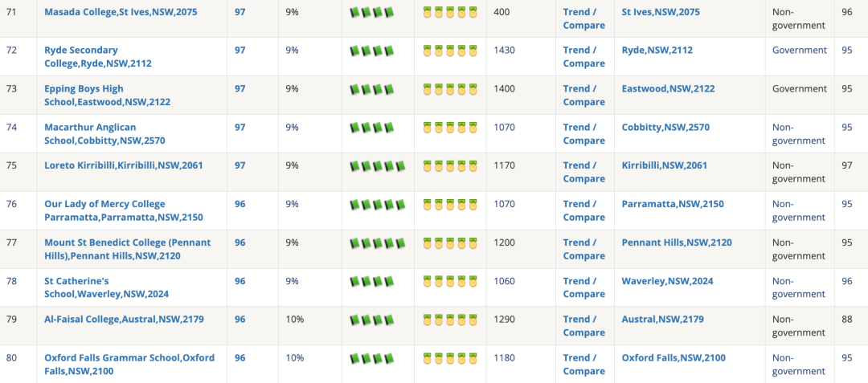Screen dimensions: 868x383
Task: Select Government sector cell for Epping Boys
Action: point(800,88)
